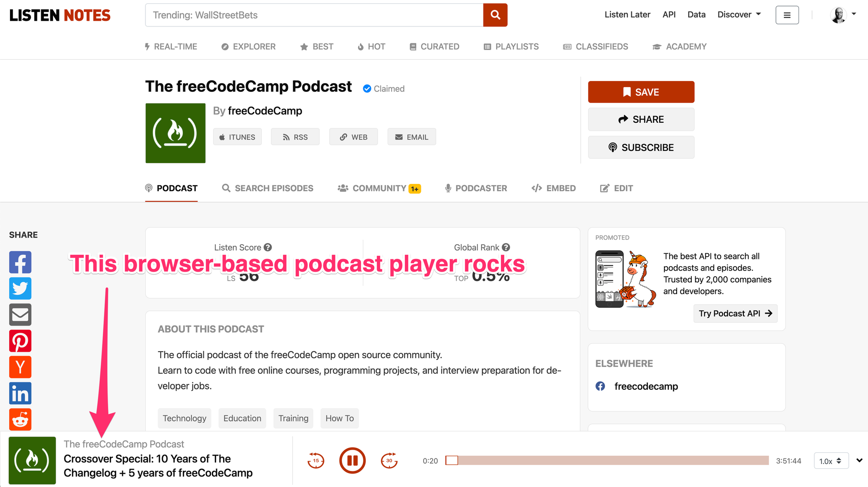
Task: Expand the player drawer chevron
Action: coord(858,460)
